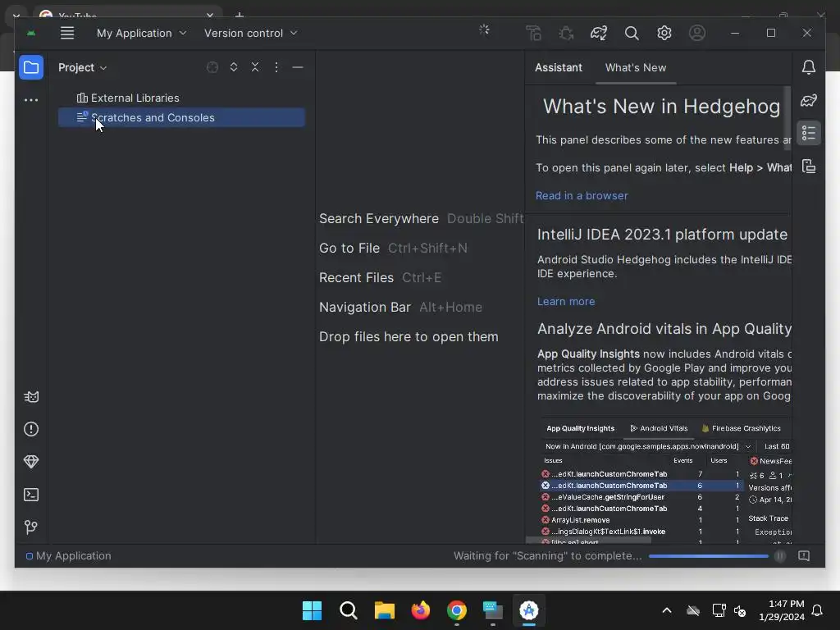The width and height of the screenshot is (840, 630).
Task: Click Android Studio icon in taskbar
Action: coord(529,610)
